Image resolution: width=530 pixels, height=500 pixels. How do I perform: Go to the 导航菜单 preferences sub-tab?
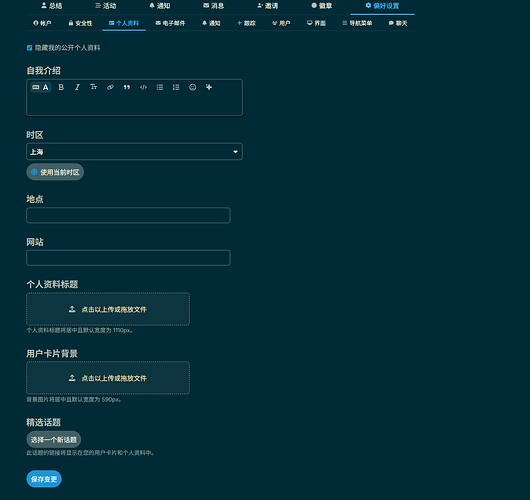click(357, 23)
